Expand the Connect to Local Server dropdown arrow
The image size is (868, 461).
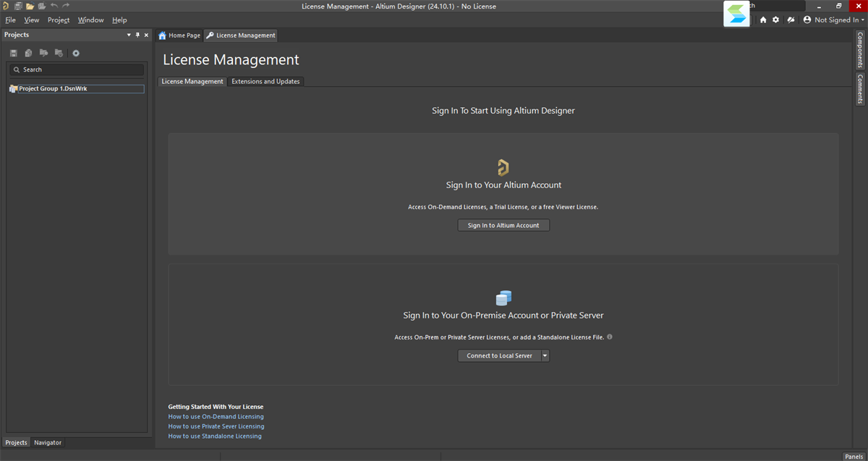click(x=545, y=355)
